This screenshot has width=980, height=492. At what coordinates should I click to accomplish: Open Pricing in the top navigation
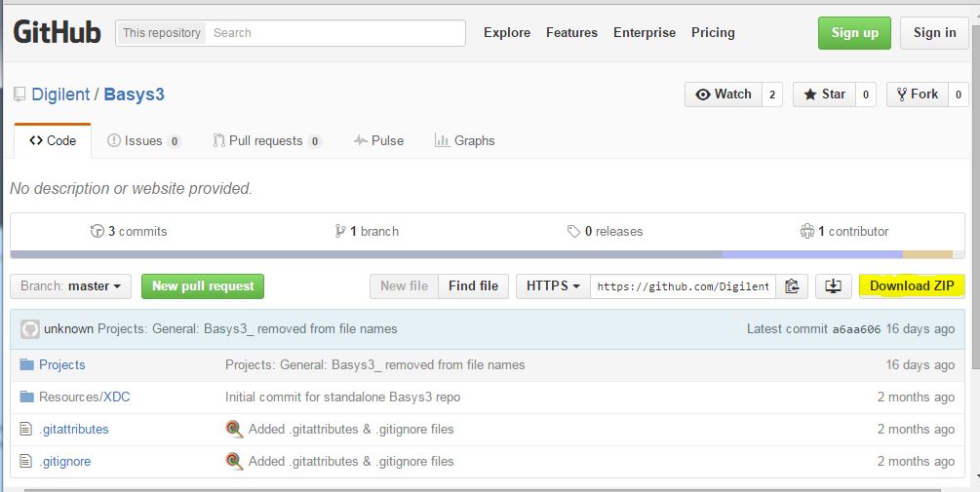[713, 32]
